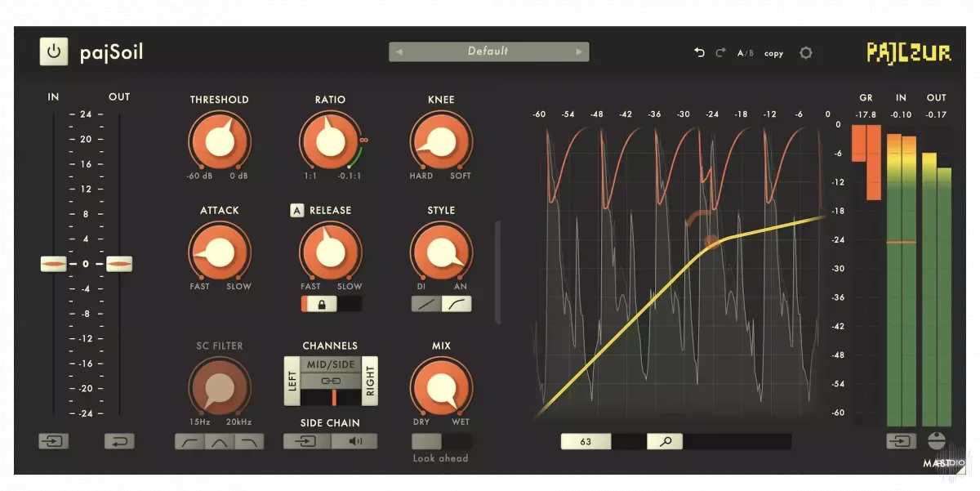The height and width of the screenshot is (491, 980).
Task: Select the LEFT channel button
Action: [292, 381]
